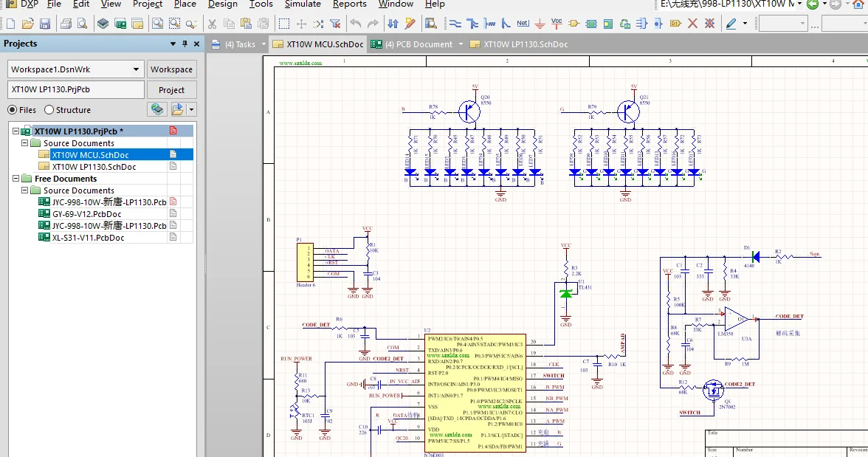This screenshot has width=868, height=457.
Task: Click the Fit All Objects zoom icon
Action: tap(158, 24)
